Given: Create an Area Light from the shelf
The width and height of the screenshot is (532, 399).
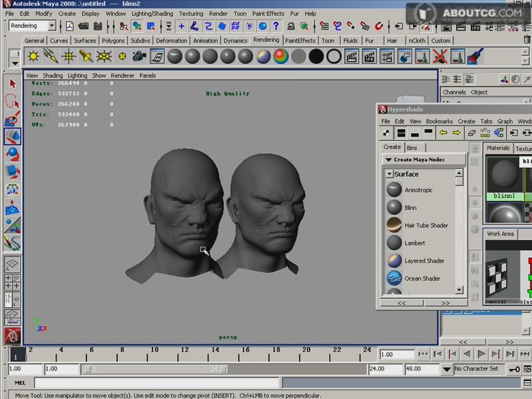Looking at the screenshot, I should 104,57.
